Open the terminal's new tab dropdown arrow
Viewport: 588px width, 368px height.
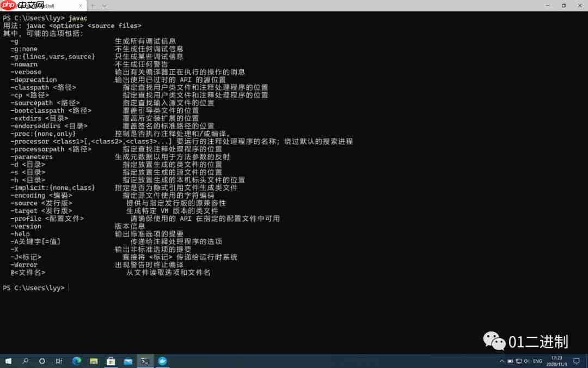point(103,5)
